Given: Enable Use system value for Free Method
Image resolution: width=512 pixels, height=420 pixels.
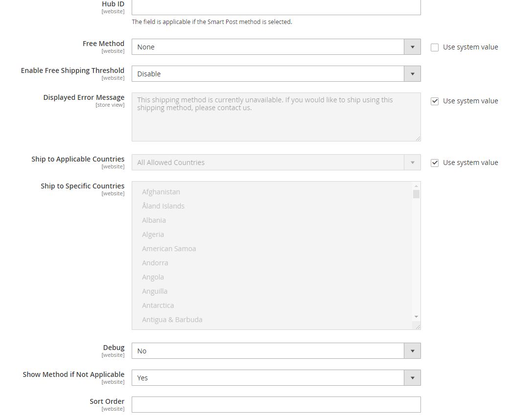Looking at the screenshot, I should tap(434, 47).
